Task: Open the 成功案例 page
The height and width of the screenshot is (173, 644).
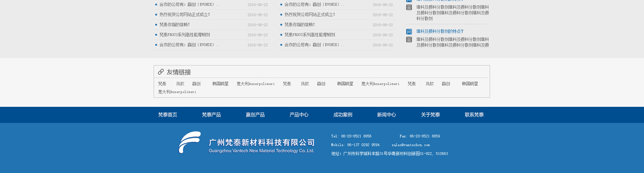Action: point(342,115)
